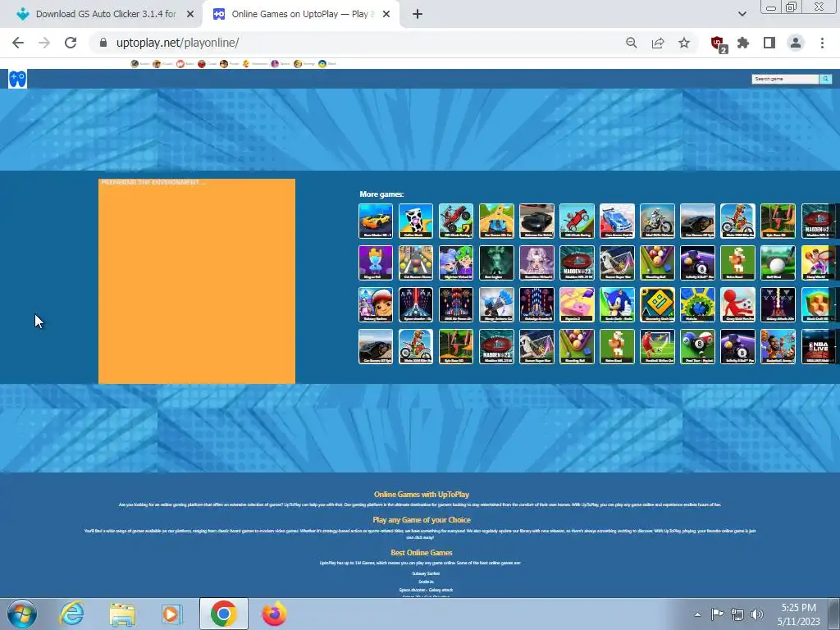
Task: Close the Online Games on UptoPlay tab
Action: tap(386, 15)
